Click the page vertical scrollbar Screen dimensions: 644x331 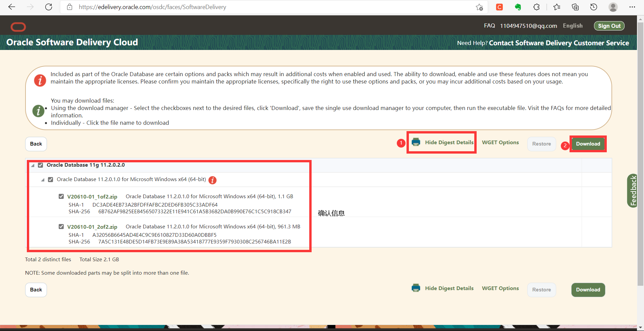[x=640, y=154]
